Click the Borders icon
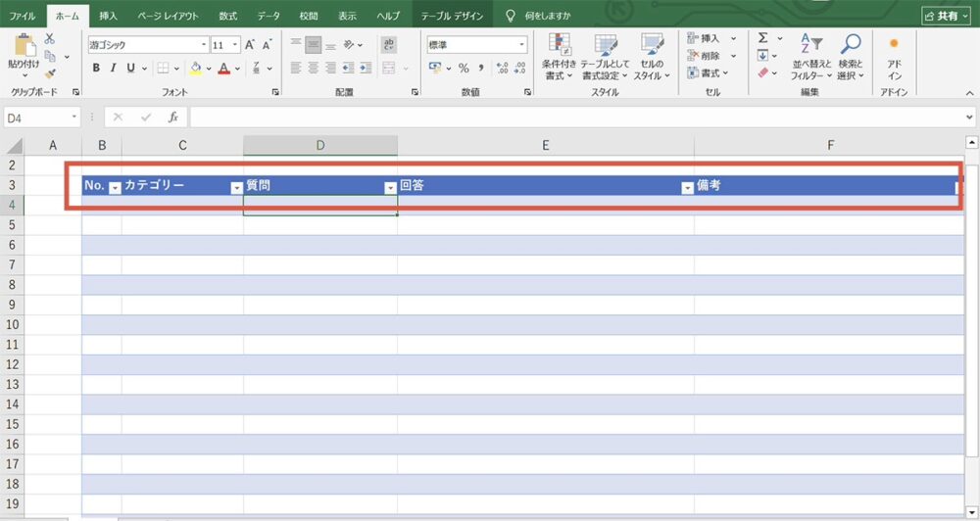 click(x=163, y=69)
